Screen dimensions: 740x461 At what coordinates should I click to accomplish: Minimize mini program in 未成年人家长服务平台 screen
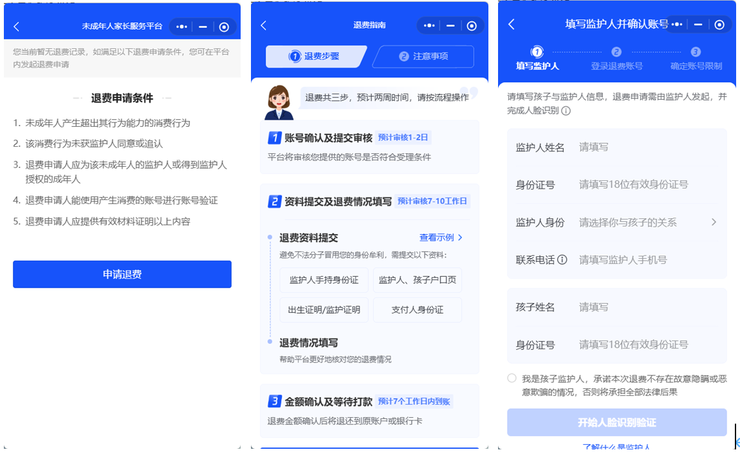[203, 27]
